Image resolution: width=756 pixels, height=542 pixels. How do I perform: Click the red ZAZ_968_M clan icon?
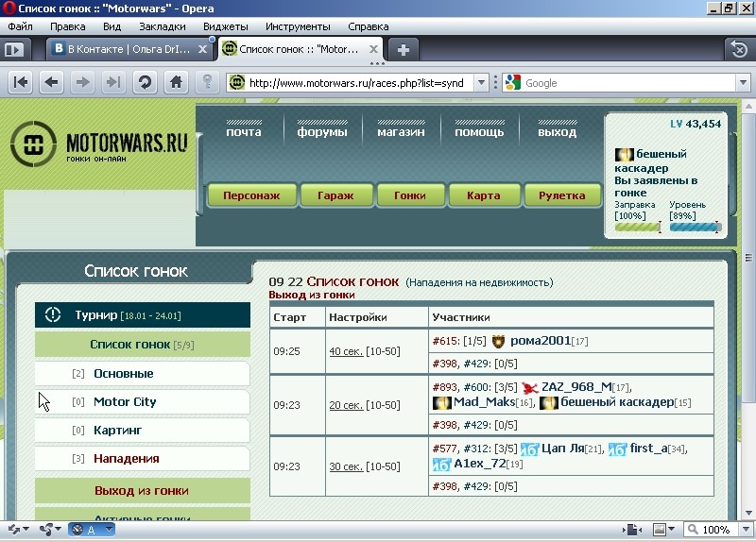(529, 388)
